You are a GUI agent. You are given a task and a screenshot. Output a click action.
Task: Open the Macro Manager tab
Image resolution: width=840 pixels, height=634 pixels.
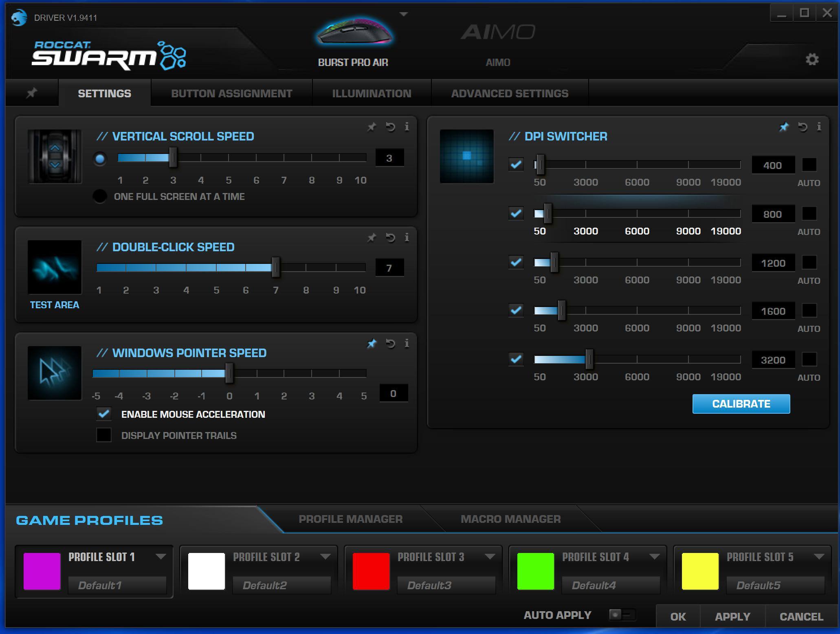point(510,519)
